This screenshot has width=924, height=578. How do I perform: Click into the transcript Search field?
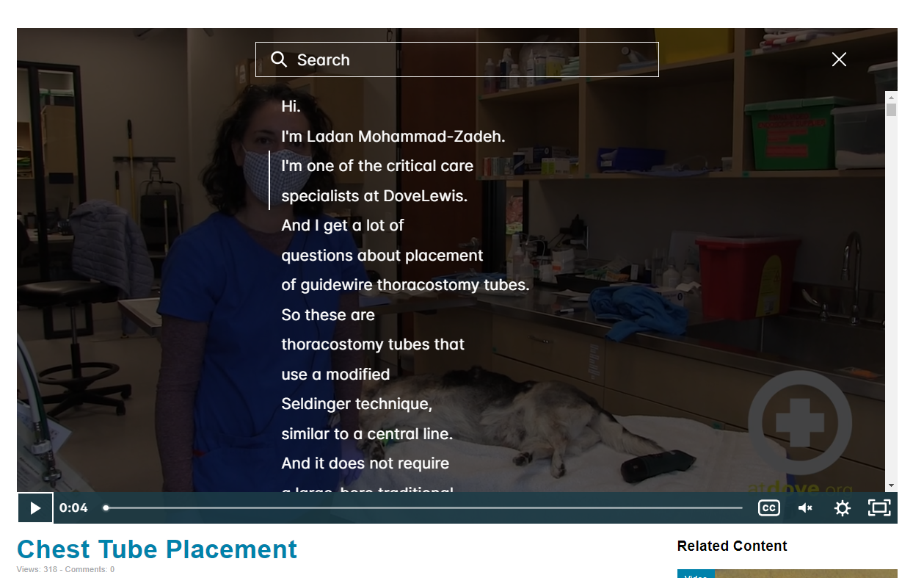(456, 59)
